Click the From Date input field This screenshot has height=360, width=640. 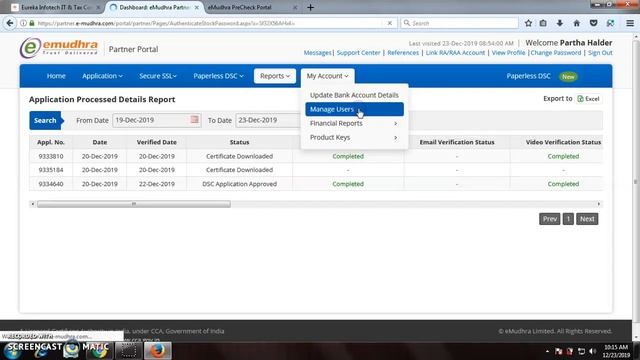[x=156, y=120]
